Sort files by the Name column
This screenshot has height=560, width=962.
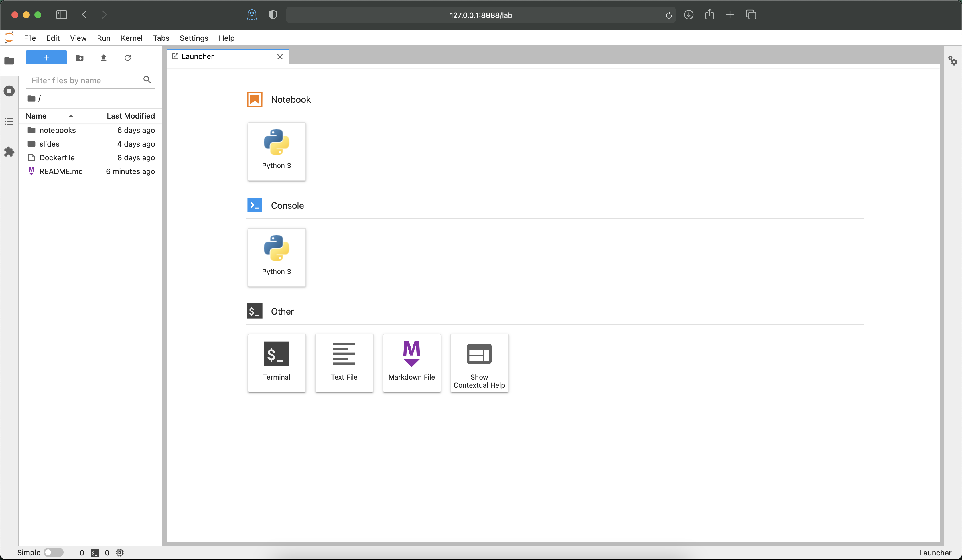(x=36, y=116)
